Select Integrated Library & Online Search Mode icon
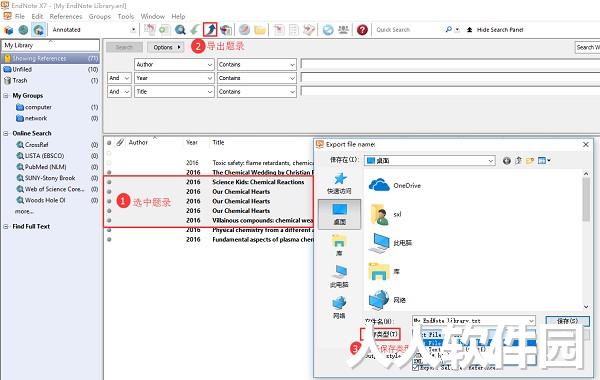The image size is (600, 380). [39, 30]
